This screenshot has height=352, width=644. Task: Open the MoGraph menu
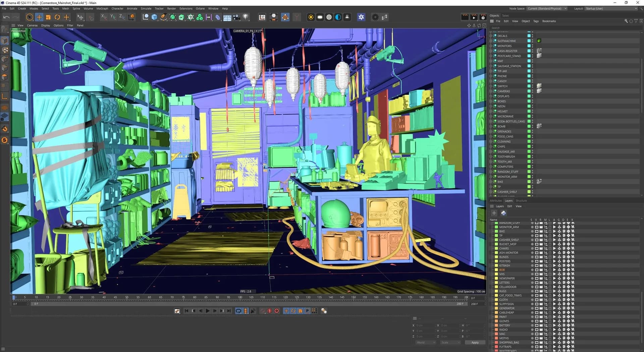pyautogui.click(x=102, y=8)
